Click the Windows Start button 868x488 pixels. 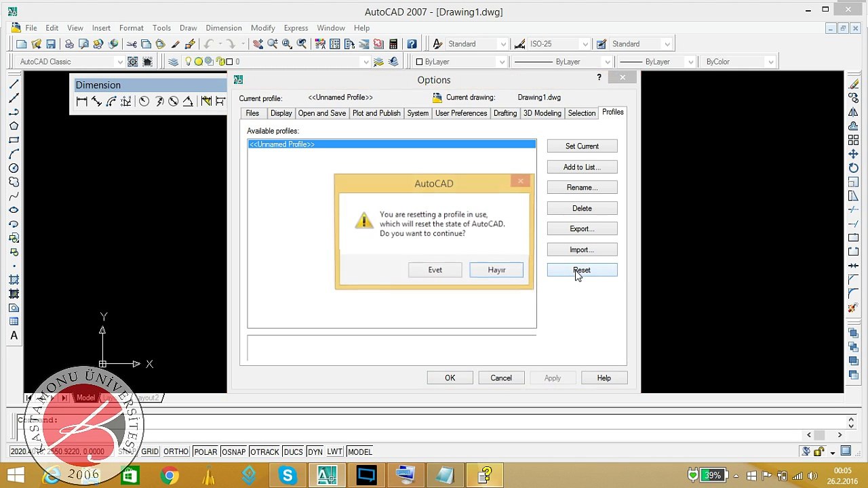(15, 475)
